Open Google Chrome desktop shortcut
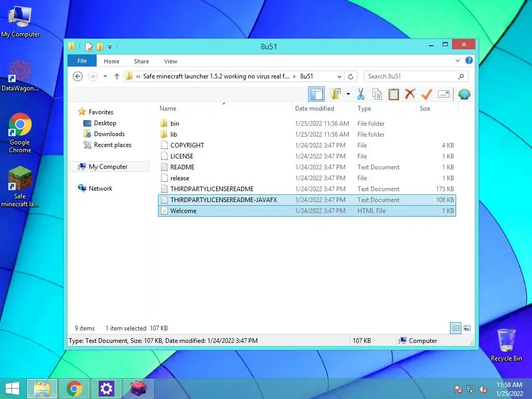 [20, 133]
